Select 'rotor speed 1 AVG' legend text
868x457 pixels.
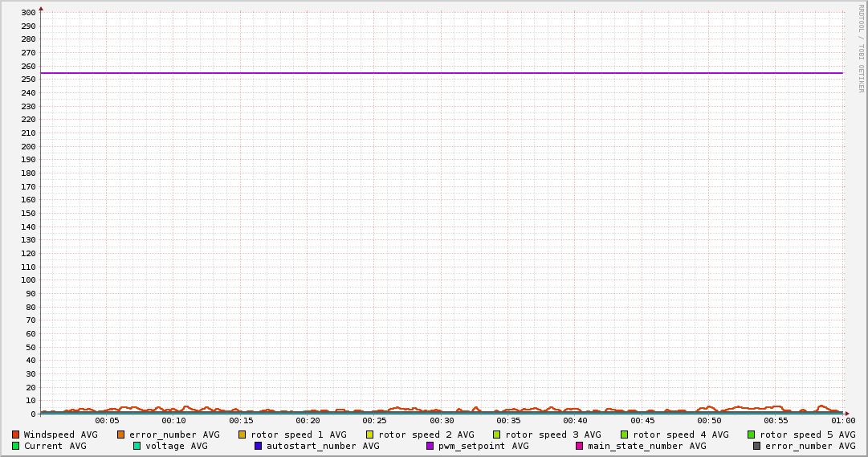pyautogui.click(x=299, y=435)
